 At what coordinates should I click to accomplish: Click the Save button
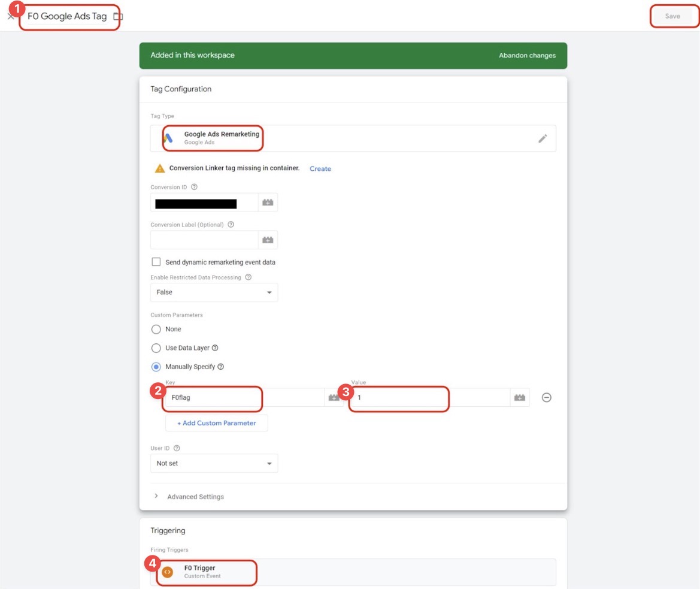coord(672,16)
